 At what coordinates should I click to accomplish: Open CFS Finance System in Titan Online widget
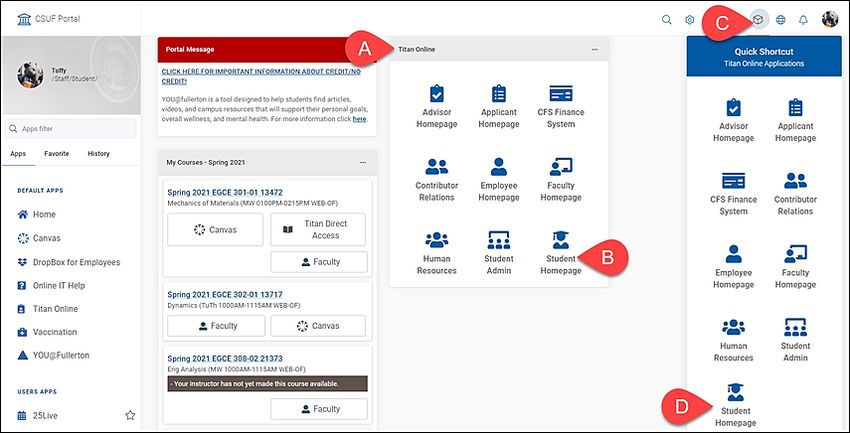(561, 106)
